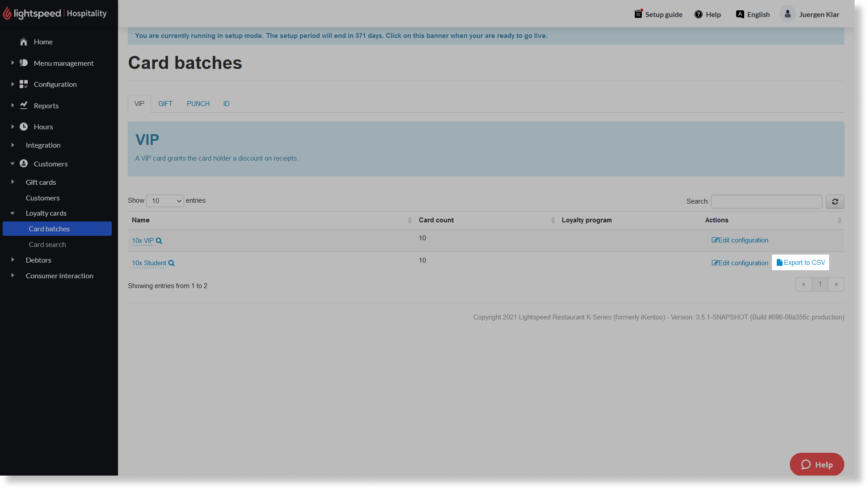Screen dimensions: 868x489
Task: Switch to the GIFT card batches tab
Action: (165, 103)
